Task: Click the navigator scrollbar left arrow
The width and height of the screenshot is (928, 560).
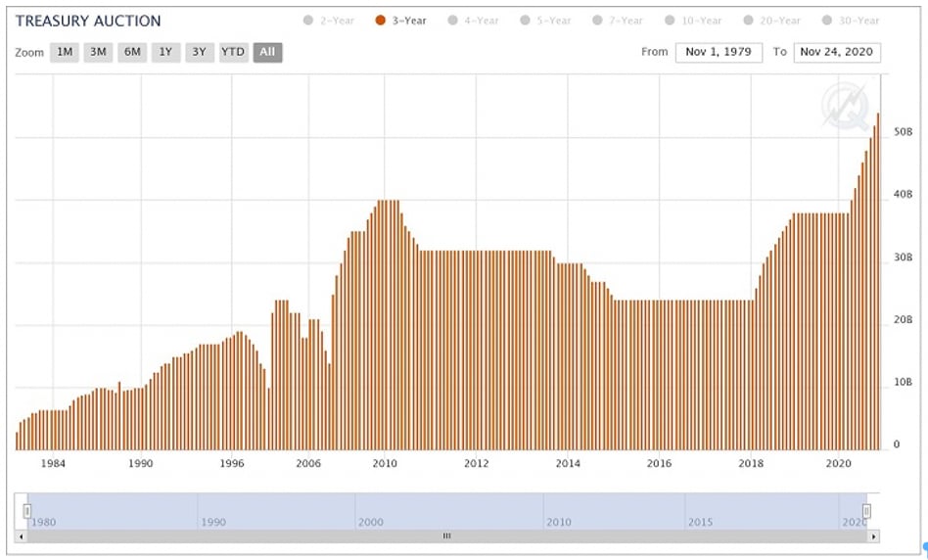Action: click(22, 537)
